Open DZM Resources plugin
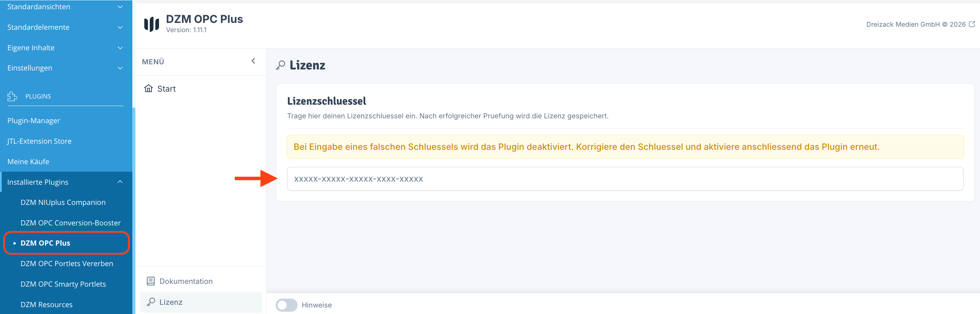 click(47, 304)
